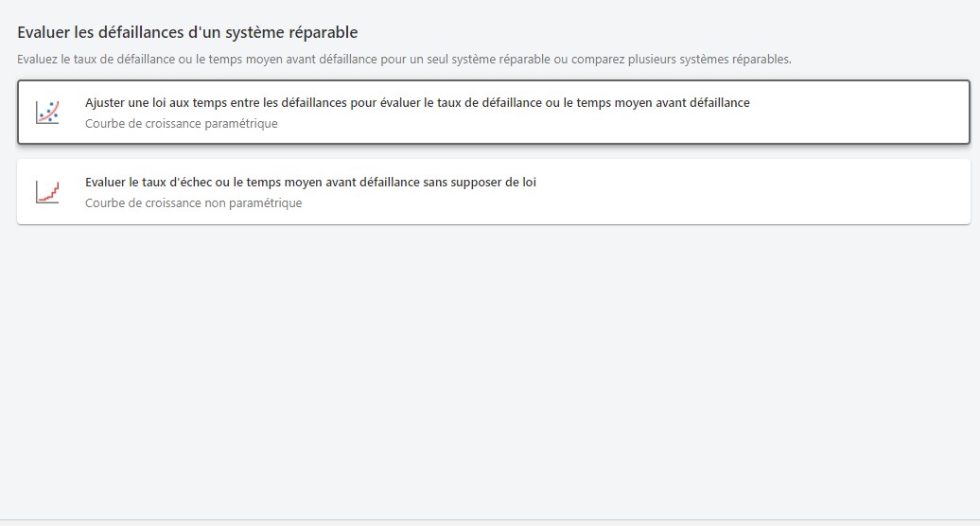
Task: Click the parametric growth curve scatter icon
Action: point(47,112)
